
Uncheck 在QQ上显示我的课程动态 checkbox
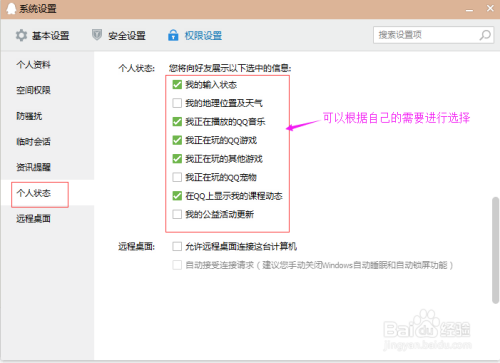pyautogui.click(x=177, y=196)
